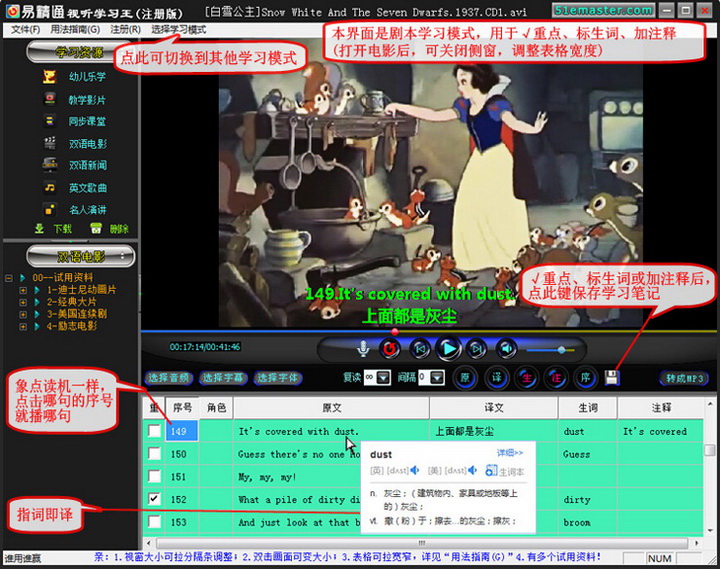
Task: Click the vertical table scrollbar thumb
Action: click(x=710, y=450)
